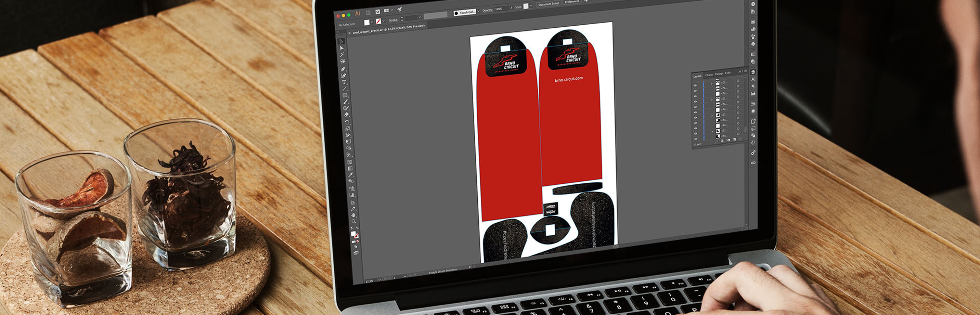
Task: Open the Stroke color dropdown arrow
Action: click(384, 21)
